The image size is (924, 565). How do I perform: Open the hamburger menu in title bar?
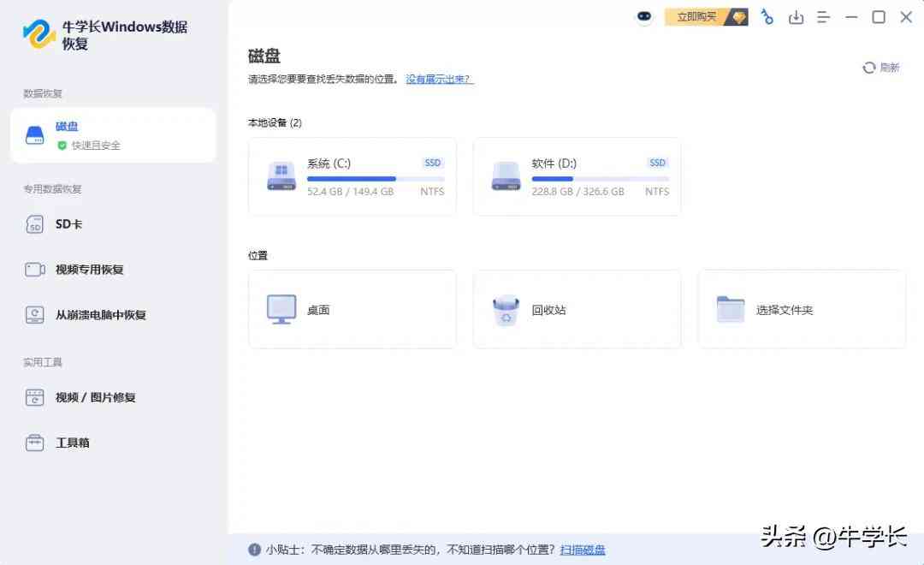pos(824,16)
